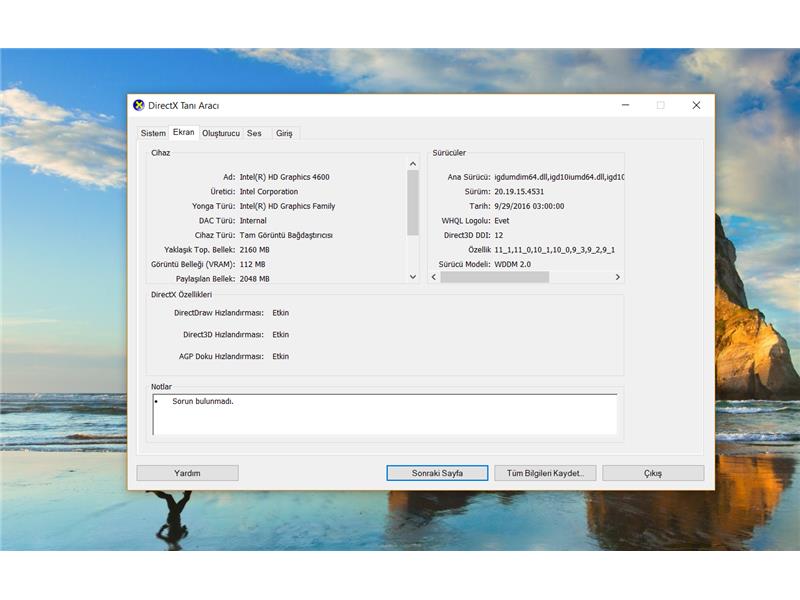
Task: Close the DirectX Tanı Aracı window
Action: pyautogui.click(x=696, y=105)
